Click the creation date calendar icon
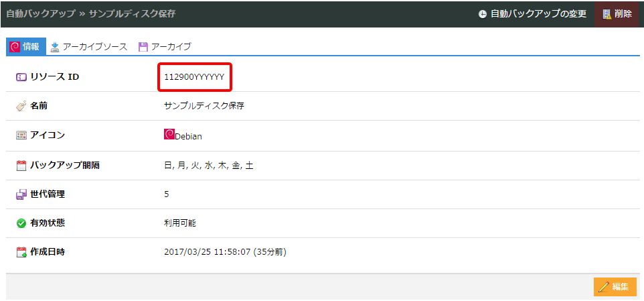The width and height of the screenshot is (644, 301). click(21, 253)
